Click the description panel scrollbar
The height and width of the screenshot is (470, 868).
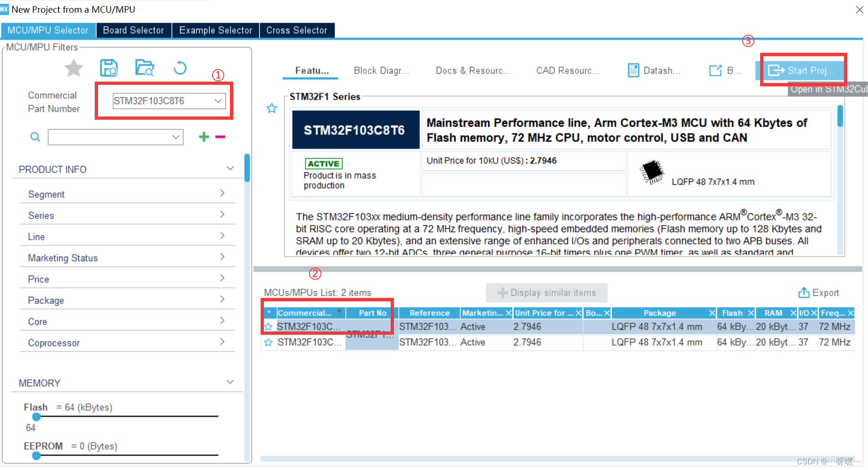tap(840, 116)
